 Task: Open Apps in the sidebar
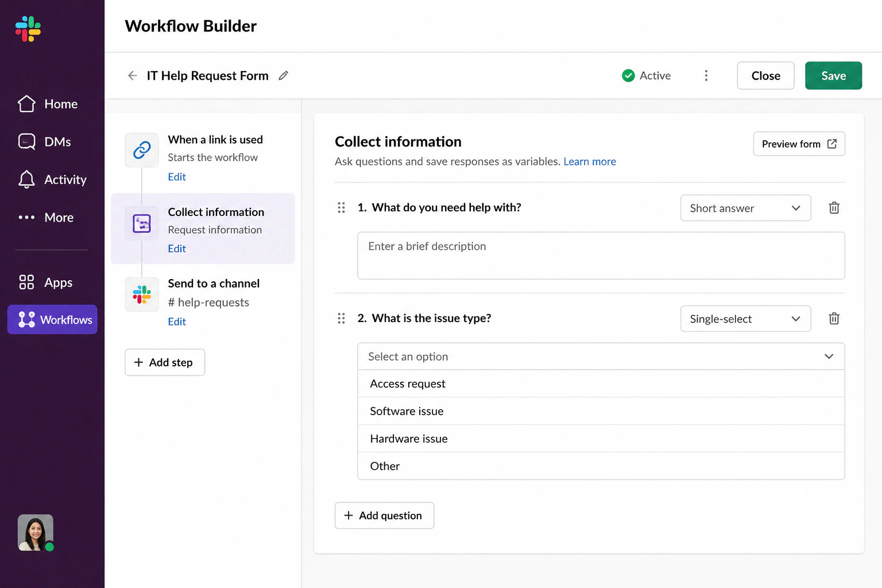tap(45, 283)
